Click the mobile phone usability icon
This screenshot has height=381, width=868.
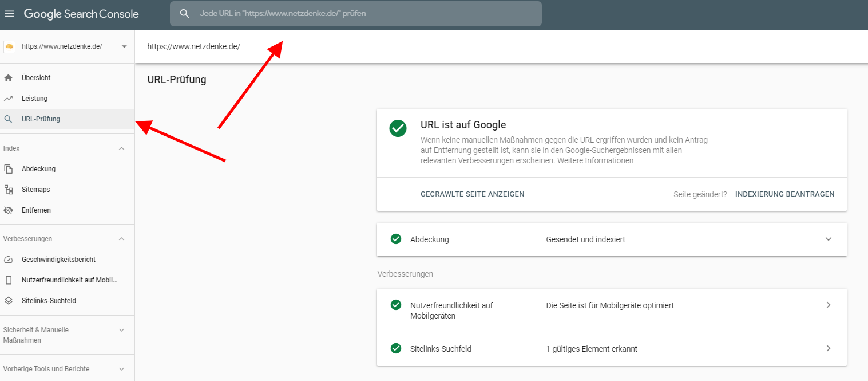point(8,280)
